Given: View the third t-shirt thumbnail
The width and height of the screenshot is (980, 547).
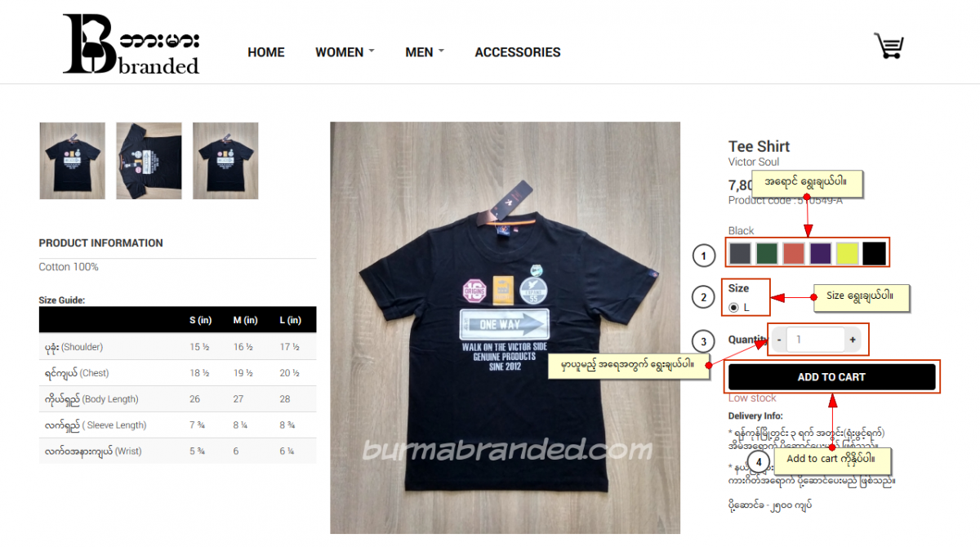Looking at the screenshot, I should [225, 161].
